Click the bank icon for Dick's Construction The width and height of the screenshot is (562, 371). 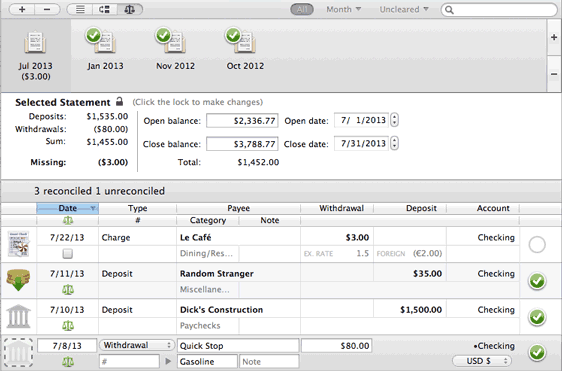18,317
